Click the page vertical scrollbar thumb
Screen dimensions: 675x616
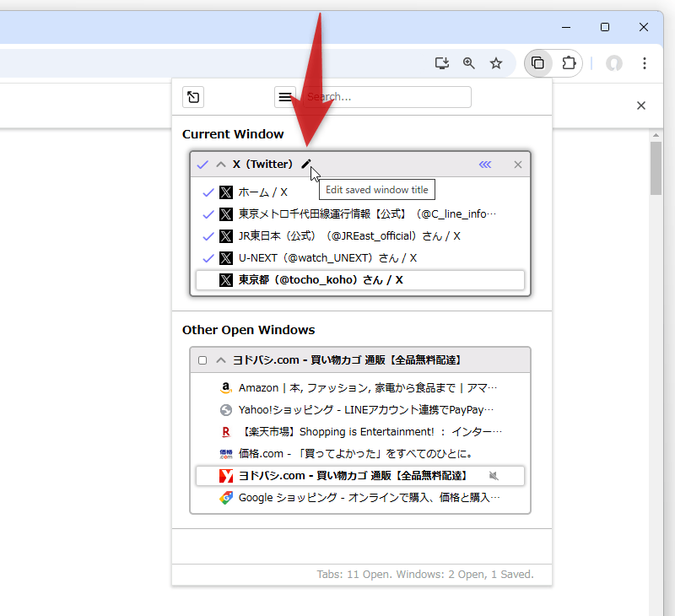[x=656, y=169]
